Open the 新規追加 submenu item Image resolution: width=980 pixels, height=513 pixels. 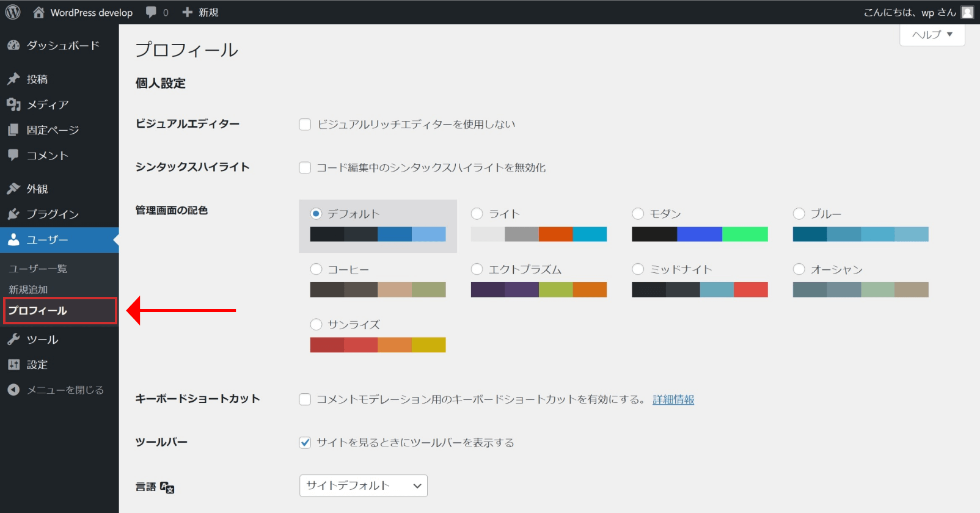click(x=28, y=289)
